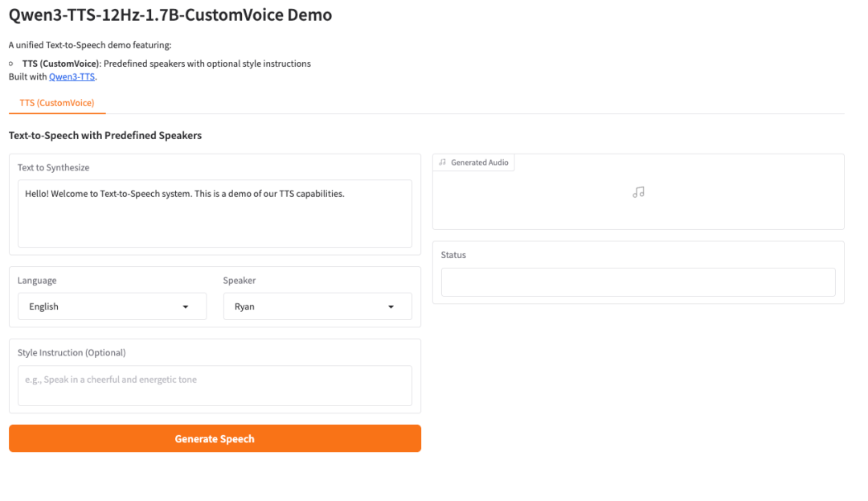Open the Language dropdown set to English
This screenshot has height=501, width=868.
tap(112, 306)
